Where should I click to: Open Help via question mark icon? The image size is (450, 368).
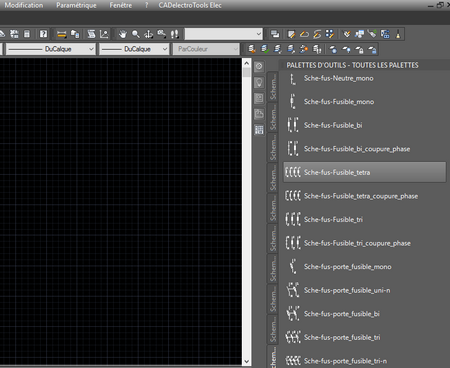43,34
